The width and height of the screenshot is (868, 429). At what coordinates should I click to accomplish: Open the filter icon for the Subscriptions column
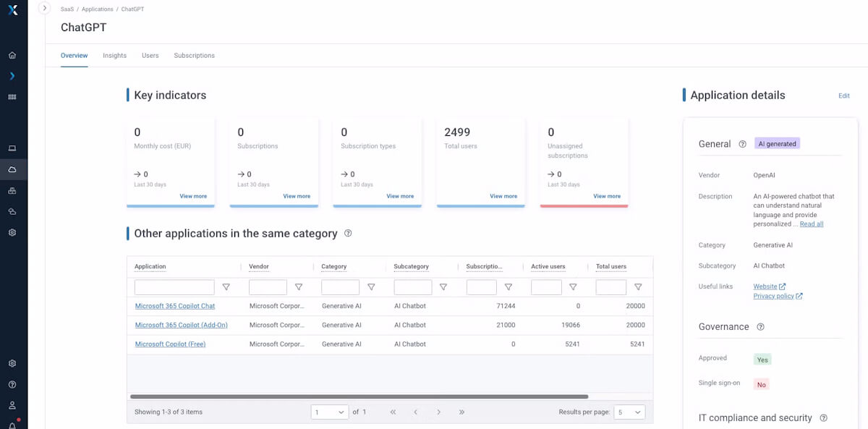[509, 287]
